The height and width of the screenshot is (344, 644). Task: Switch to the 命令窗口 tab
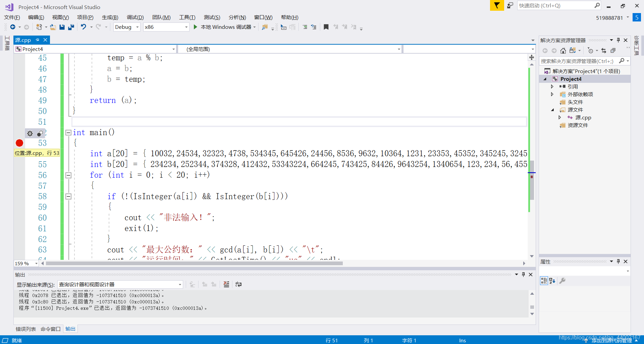51,329
